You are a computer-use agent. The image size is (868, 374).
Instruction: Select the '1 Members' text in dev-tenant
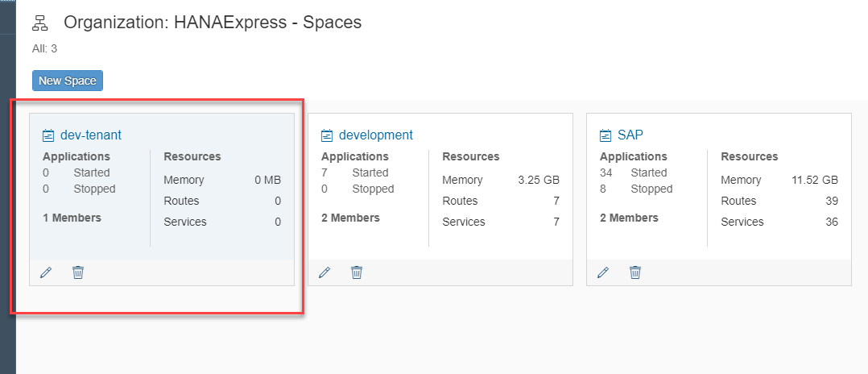tap(72, 218)
